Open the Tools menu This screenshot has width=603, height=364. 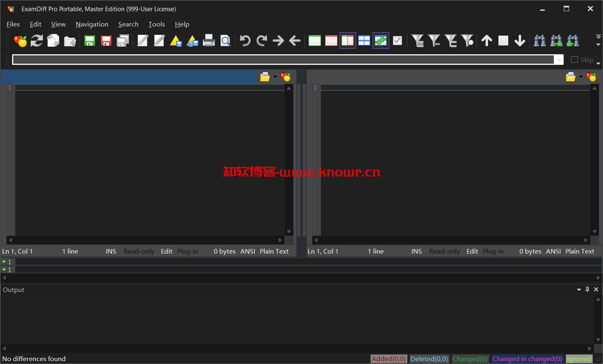point(157,24)
